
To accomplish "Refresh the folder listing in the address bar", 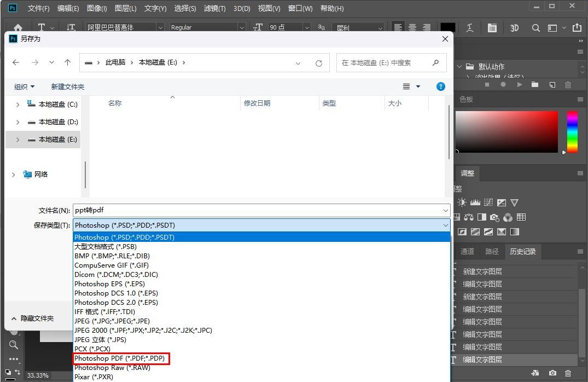I will tap(319, 63).
